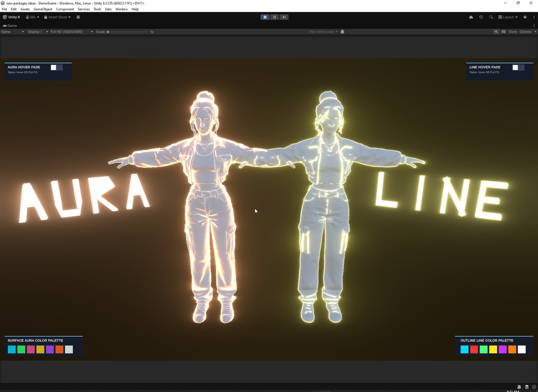Viewport: 538px width, 392px height.
Task: Open the Package Manager box icon
Action: (x=78, y=17)
